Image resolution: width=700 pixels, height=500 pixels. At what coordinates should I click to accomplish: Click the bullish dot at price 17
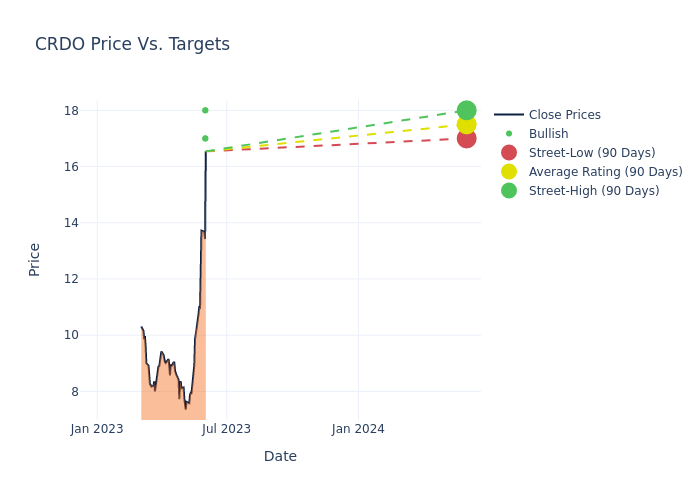coord(205,138)
